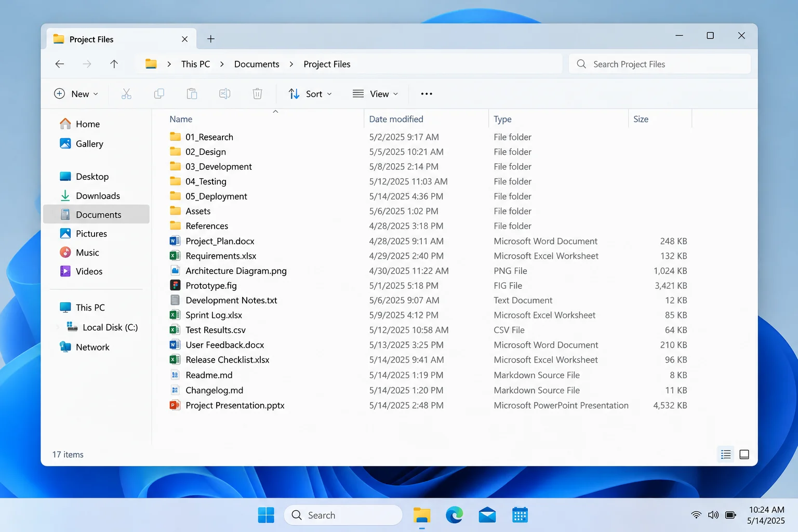Sort by the Size column header
Image resolution: width=798 pixels, height=532 pixels.
click(x=641, y=119)
